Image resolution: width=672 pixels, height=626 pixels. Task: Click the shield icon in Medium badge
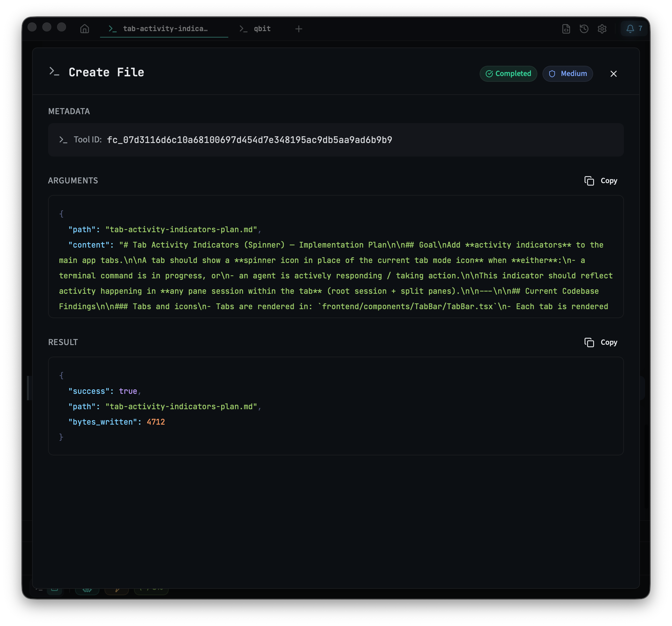552,74
